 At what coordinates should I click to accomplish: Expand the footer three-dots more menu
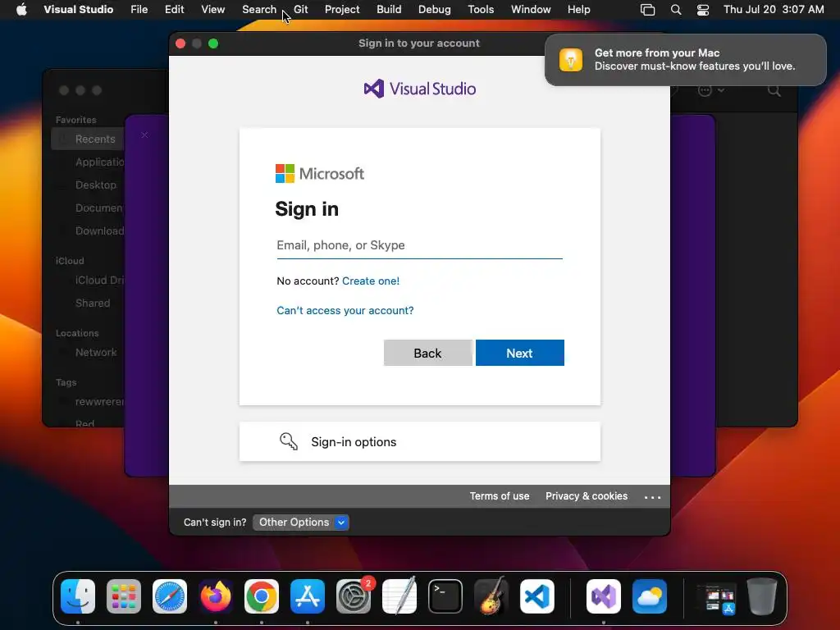pos(652,497)
